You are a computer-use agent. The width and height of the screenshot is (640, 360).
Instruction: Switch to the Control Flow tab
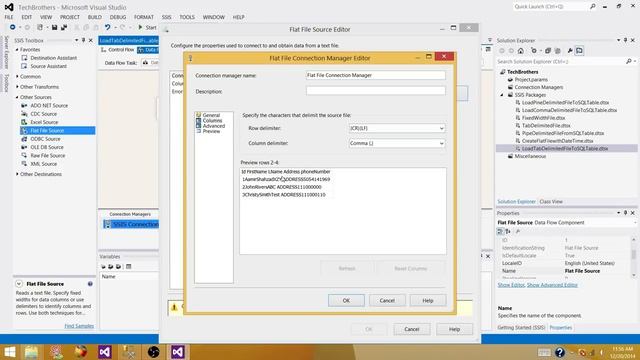pos(118,50)
